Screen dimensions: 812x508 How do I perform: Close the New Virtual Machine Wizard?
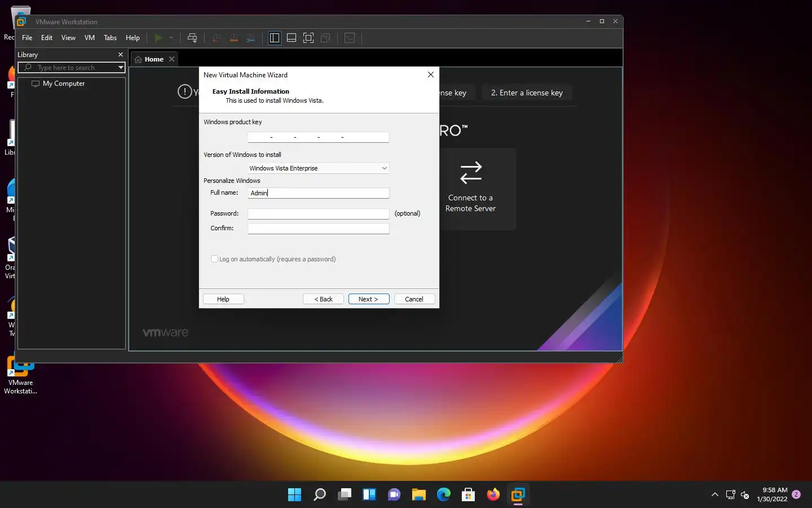tap(431, 75)
